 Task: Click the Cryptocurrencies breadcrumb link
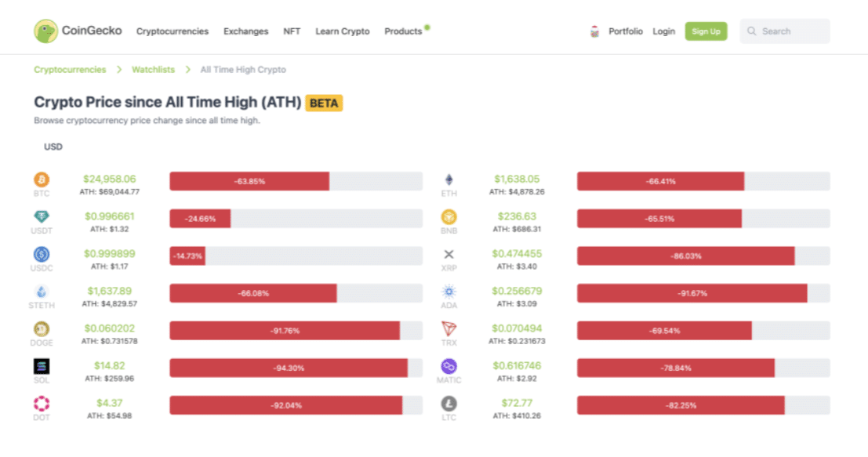pyautogui.click(x=70, y=70)
